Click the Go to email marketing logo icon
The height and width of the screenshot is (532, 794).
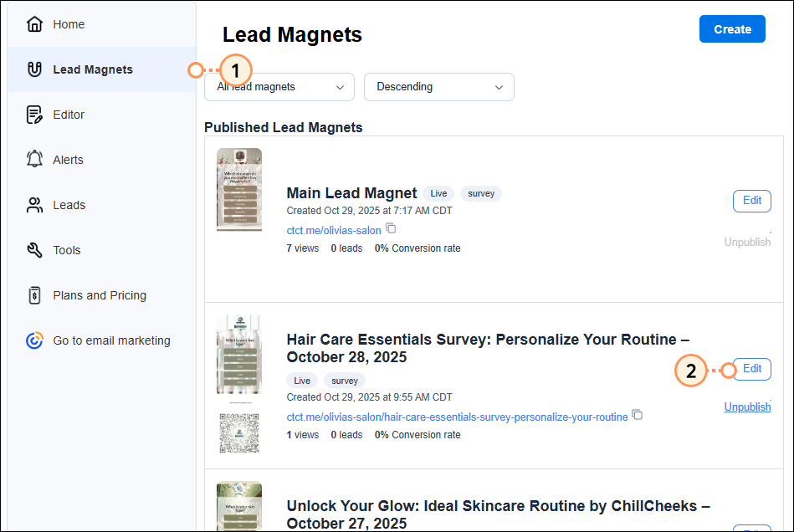click(34, 340)
